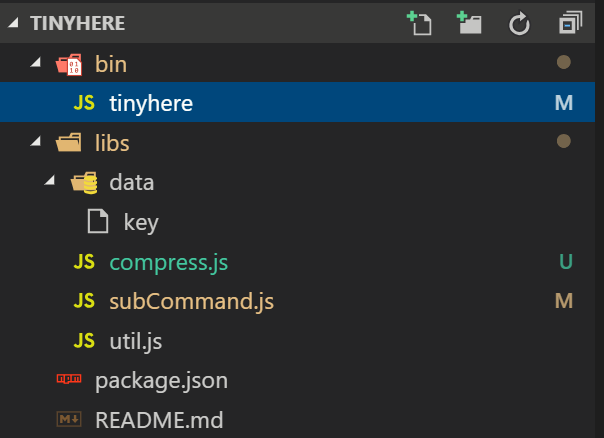The width and height of the screenshot is (604, 438).
Task: Collapse the TINYHERE project section
Action: coord(14,23)
